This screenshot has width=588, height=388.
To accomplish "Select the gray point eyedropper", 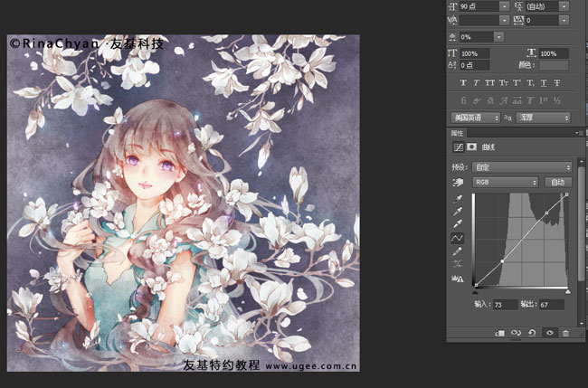I will click(x=458, y=212).
